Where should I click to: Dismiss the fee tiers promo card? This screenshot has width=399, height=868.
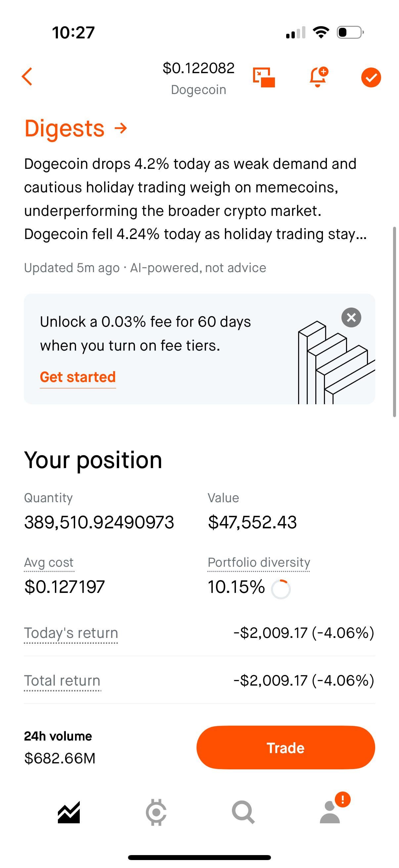(351, 317)
